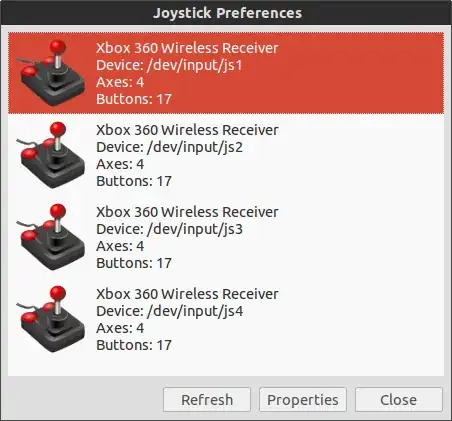Click the joystick icon for js4 device
Viewport: 452px width, 421px height.
[51, 319]
